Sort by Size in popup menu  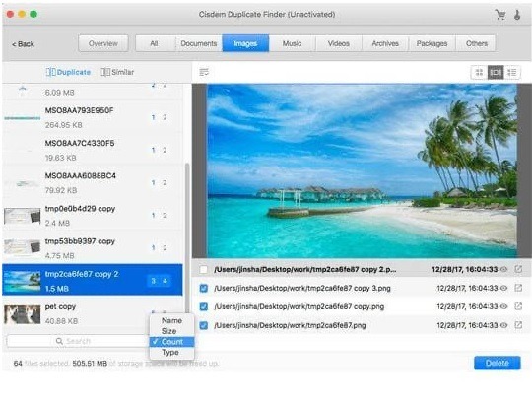171,331
